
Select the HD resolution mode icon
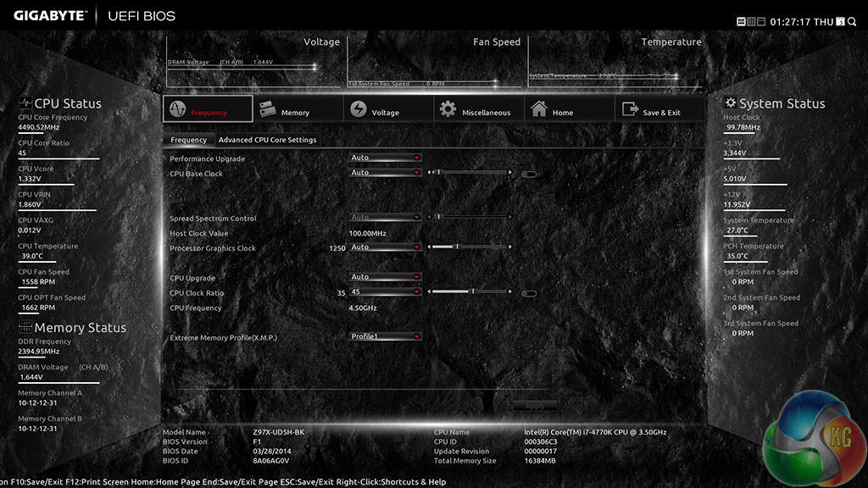click(741, 21)
